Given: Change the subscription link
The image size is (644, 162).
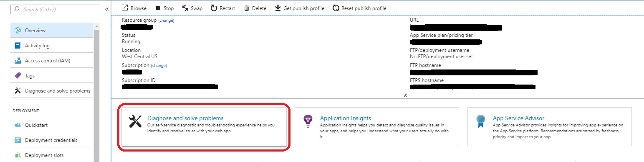Looking at the screenshot, I should [159, 66].
